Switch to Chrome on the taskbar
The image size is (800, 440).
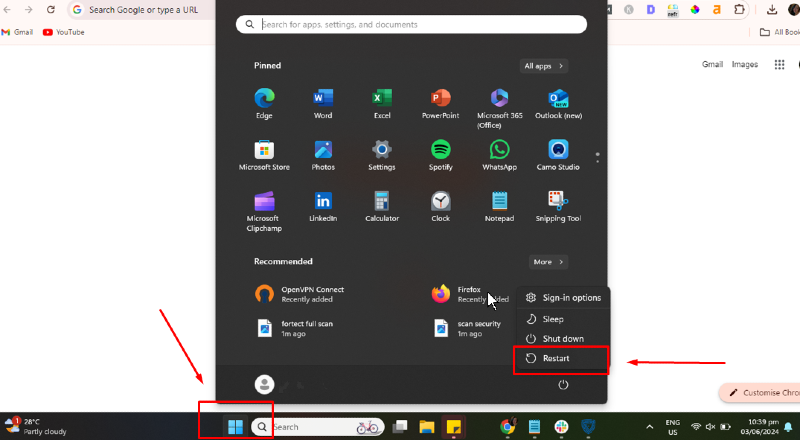click(508, 427)
